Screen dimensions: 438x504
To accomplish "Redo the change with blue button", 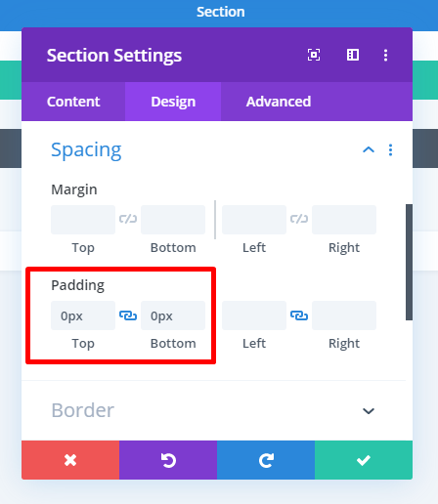I will 266,460.
